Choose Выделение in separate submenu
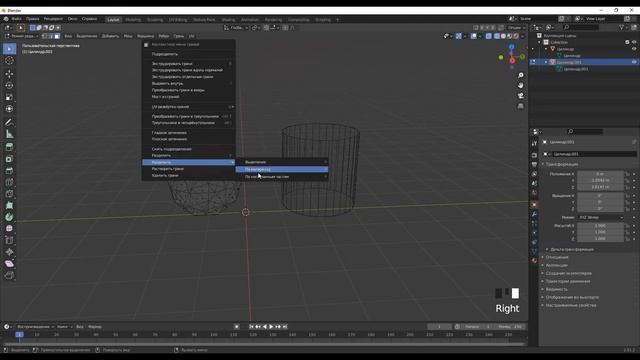The image size is (640, 360). pos(282,162)
